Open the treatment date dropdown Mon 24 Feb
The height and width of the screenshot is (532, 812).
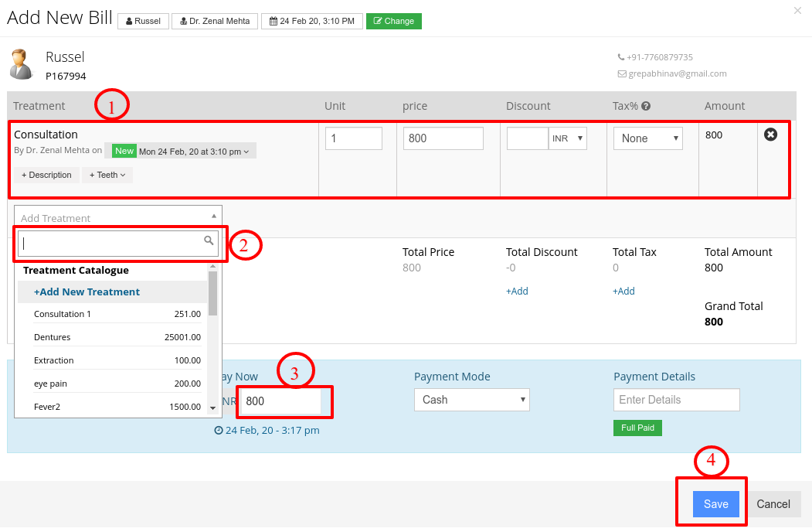point(194,152)
